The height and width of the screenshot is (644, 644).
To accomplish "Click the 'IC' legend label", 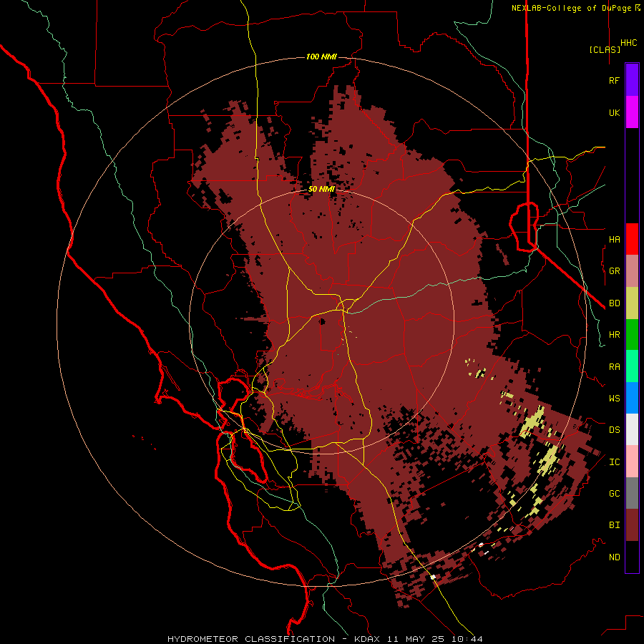I will (614, 462).
